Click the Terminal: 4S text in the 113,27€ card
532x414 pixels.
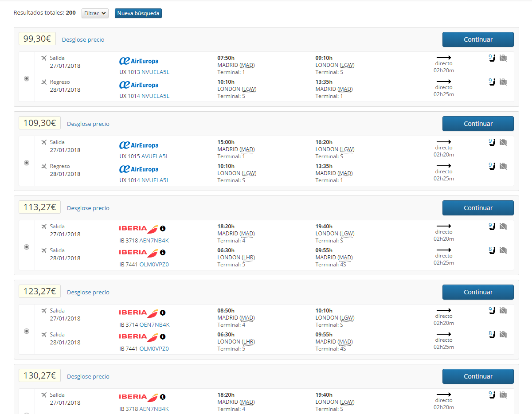click(331, 265)
